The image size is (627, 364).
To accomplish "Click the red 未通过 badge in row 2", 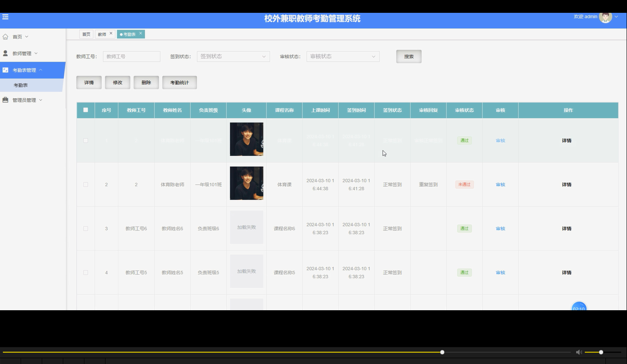I will (464, 184).
